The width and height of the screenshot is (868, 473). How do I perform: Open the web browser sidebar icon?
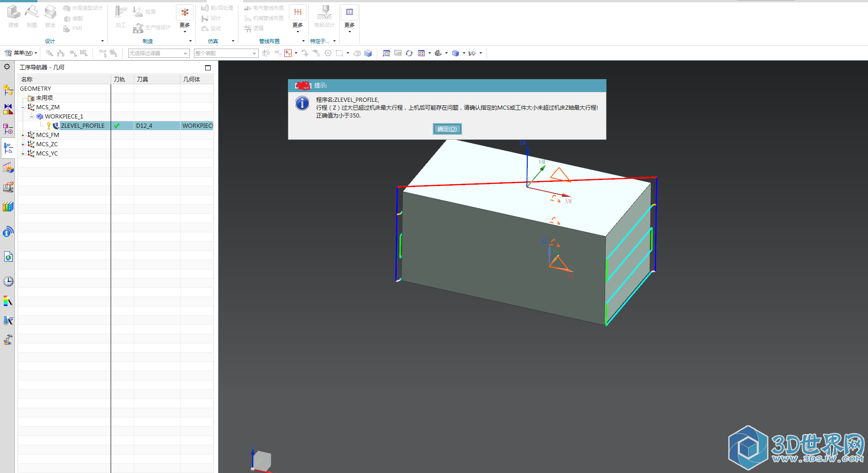[8, 256]
